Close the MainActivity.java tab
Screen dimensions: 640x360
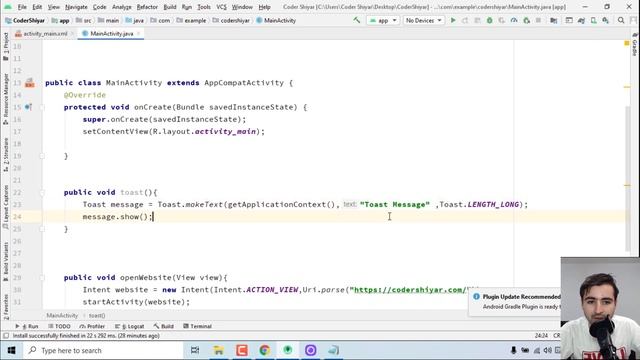tap(139, 33)
